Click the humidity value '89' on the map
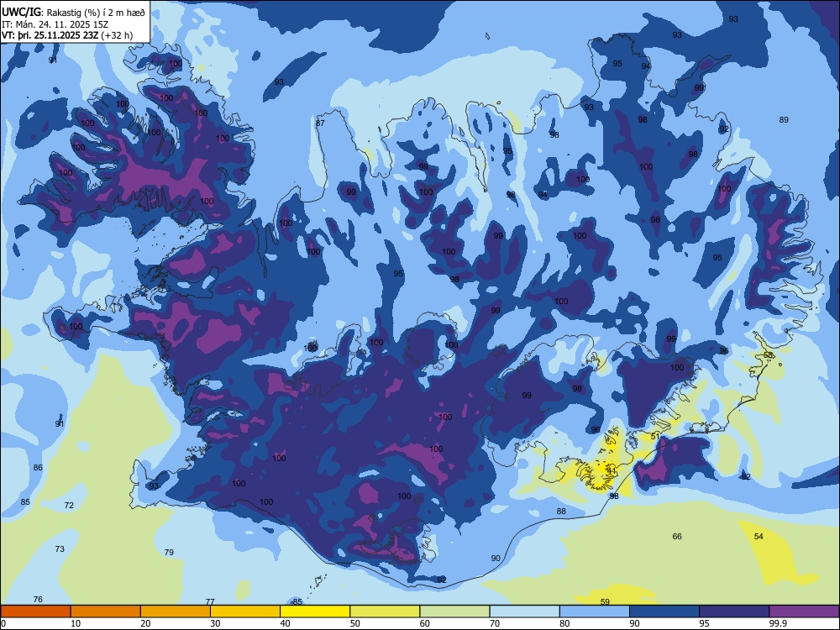 pyautogui.click(x=784, y=119)
